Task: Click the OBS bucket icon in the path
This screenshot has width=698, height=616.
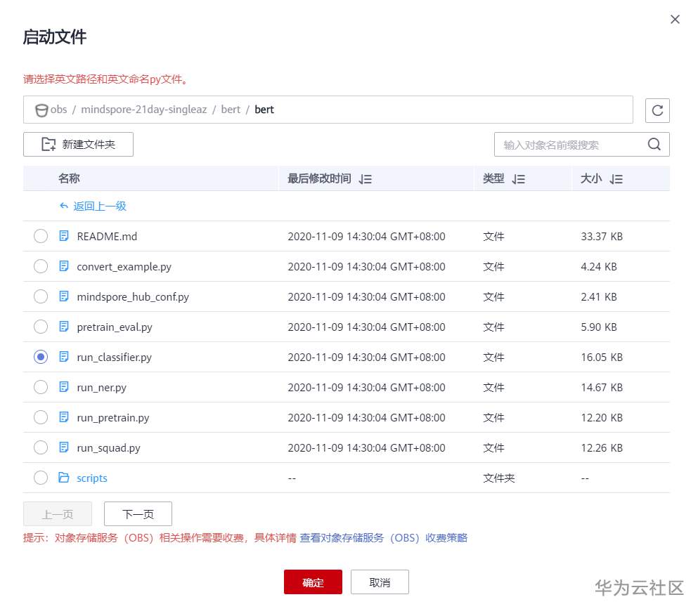Action: pyautogui.click(x=41, y=110)
